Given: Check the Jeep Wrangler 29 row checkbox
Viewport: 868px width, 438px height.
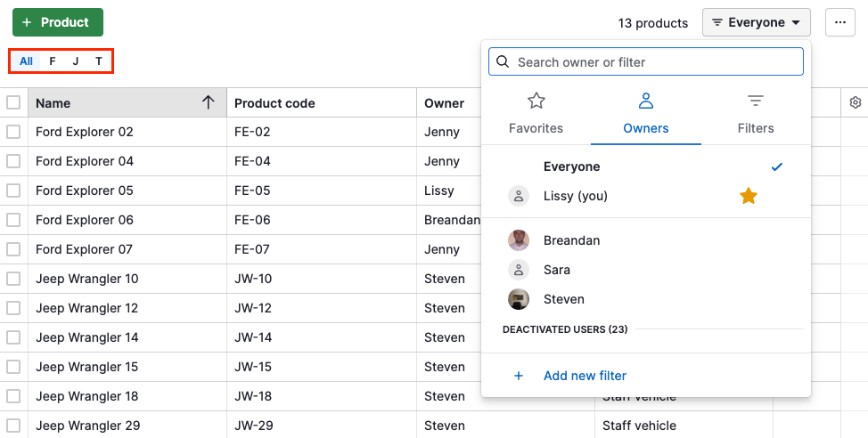Looking at the screenshot, I should 13,426.
